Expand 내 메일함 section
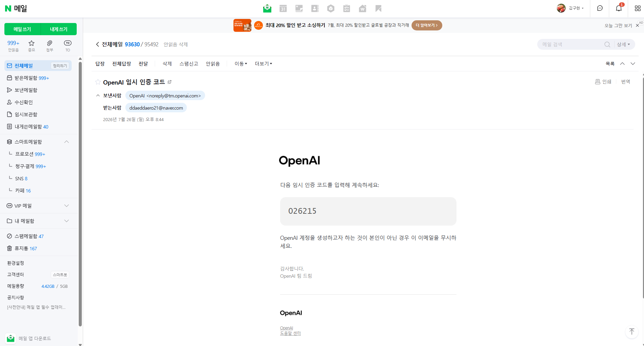The image size is (644, 346). point(67,221)
